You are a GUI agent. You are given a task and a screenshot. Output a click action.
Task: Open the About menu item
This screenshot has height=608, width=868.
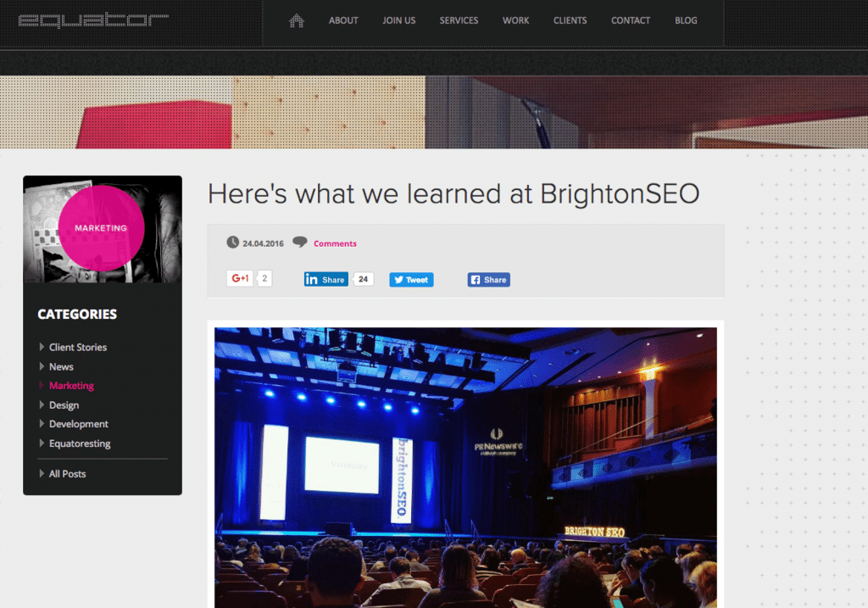[343, 20]
